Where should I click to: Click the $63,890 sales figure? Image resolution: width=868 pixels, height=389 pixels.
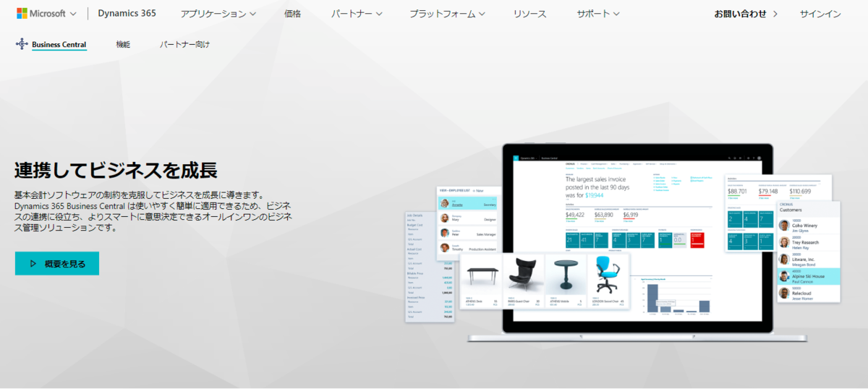(x=603, y=215)
